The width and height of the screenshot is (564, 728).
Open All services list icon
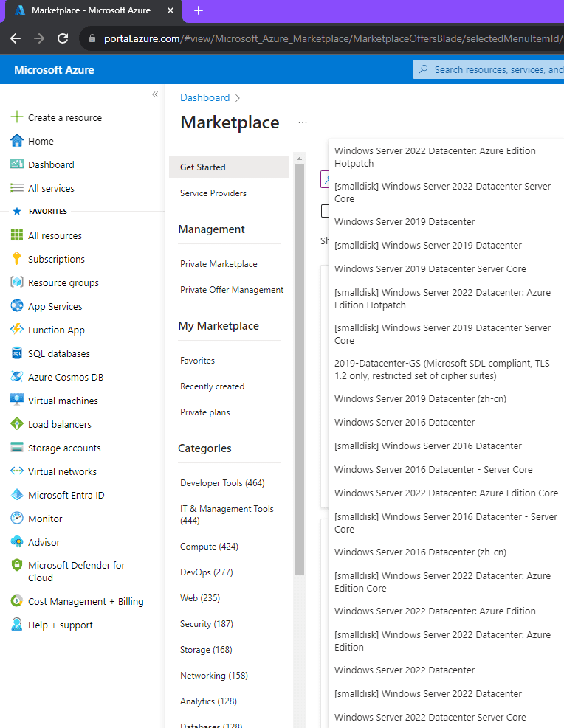(17, 188)
